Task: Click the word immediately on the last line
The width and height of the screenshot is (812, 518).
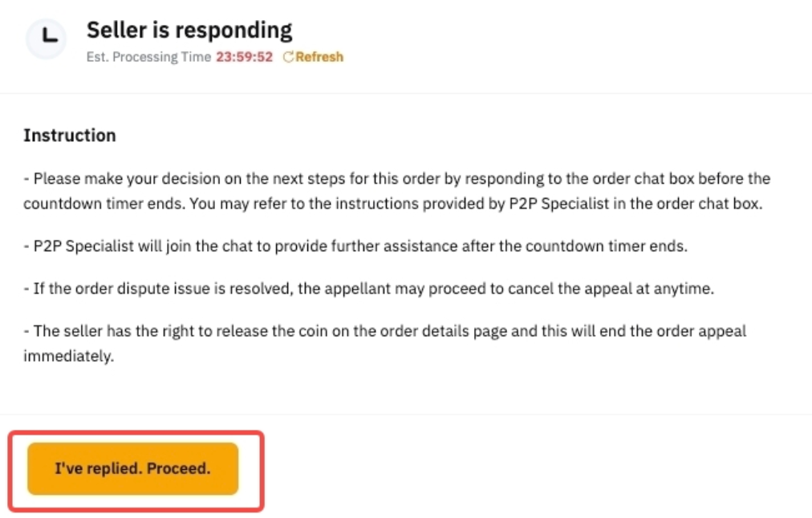Action: pos(68,356)
